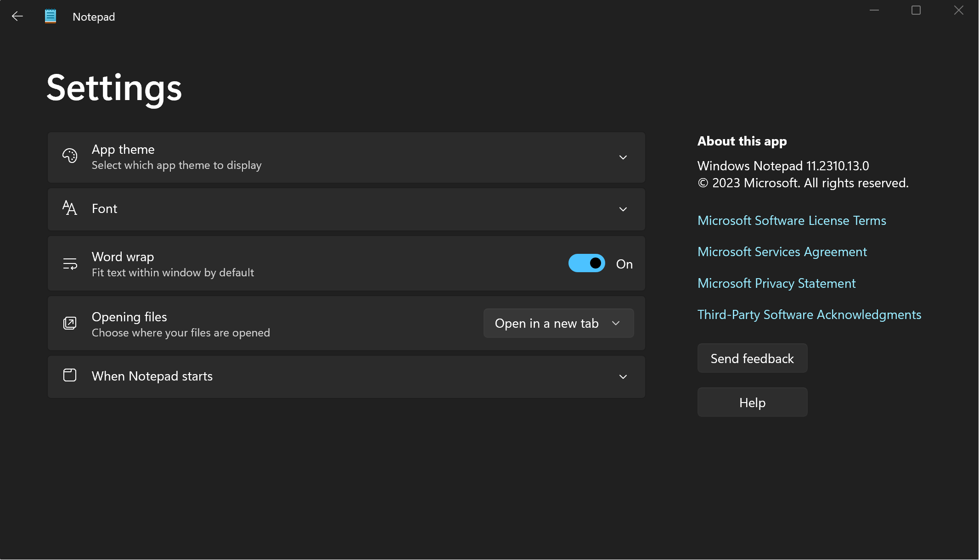979x560 pixels.
Task: Click the Word wrap 'On' status label
Action: [x=624, y=264]
